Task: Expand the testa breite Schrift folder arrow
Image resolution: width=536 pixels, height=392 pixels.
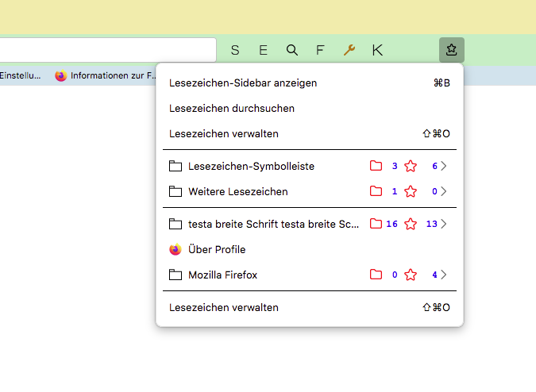Action: (x=445, y=224)
